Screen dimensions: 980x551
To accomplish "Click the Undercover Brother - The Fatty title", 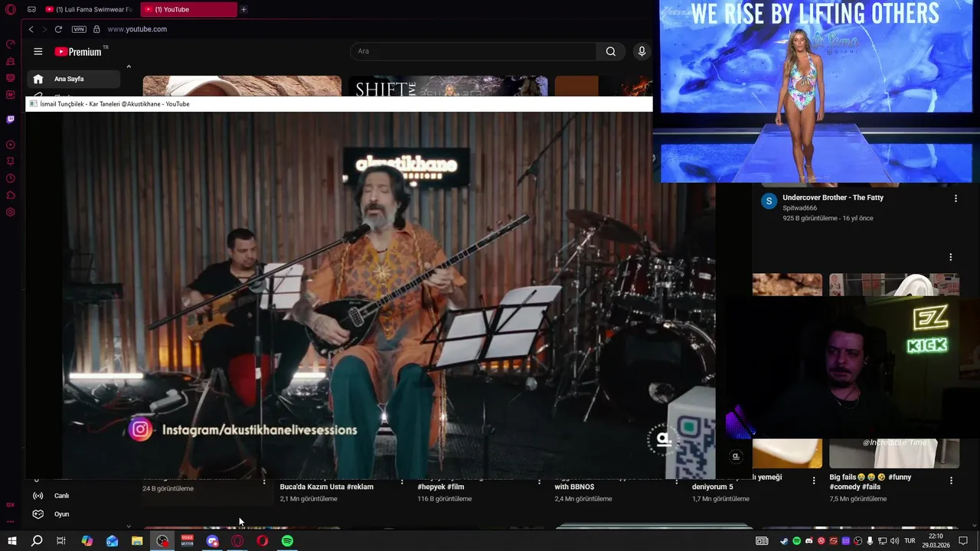I will coord(833,197).
